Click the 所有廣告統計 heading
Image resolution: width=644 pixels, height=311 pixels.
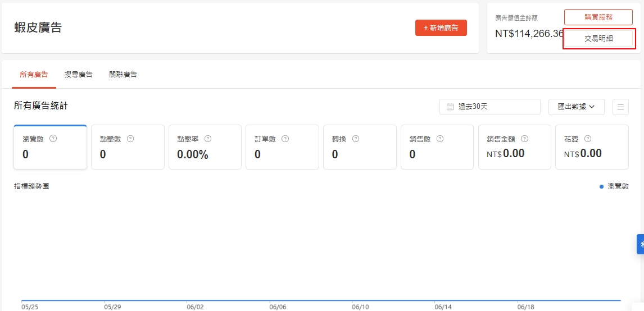tap(40, 106)
